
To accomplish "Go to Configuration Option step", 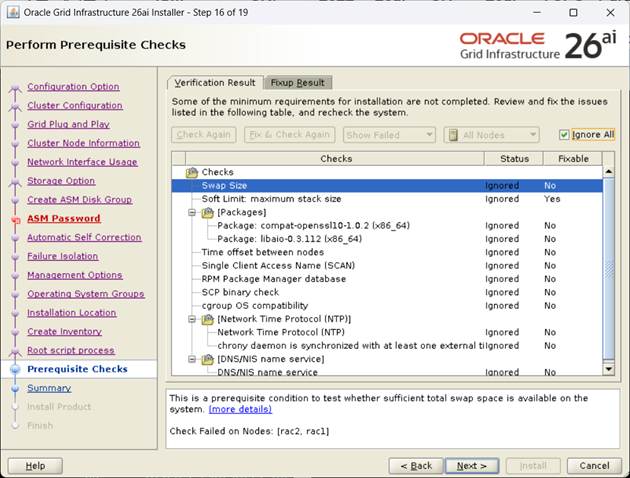I will [x=73, y=87].
